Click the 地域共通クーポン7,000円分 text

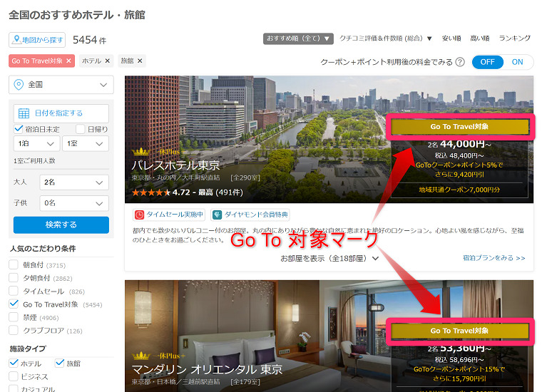coord(459,190)
